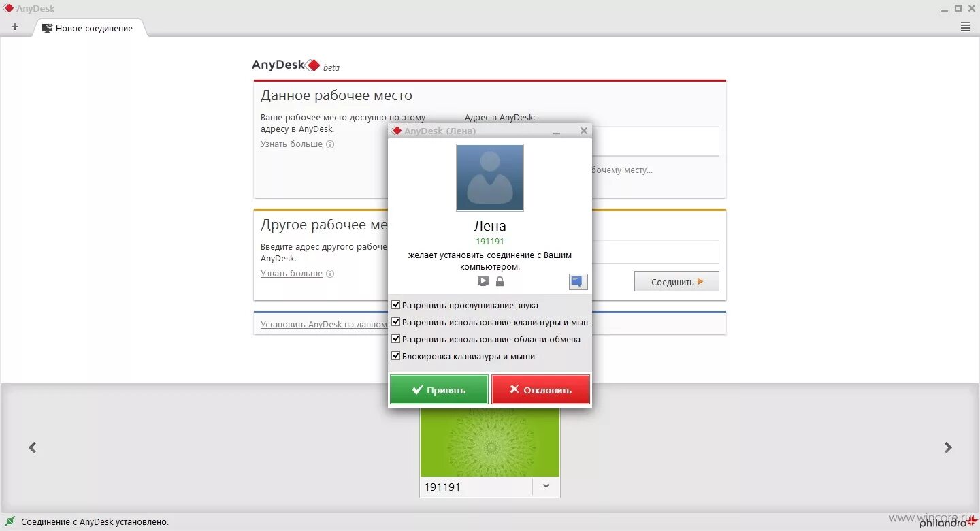980x531 pixels.
Task: Select the 191191 label under thumbnail
Action: point(442,487)
